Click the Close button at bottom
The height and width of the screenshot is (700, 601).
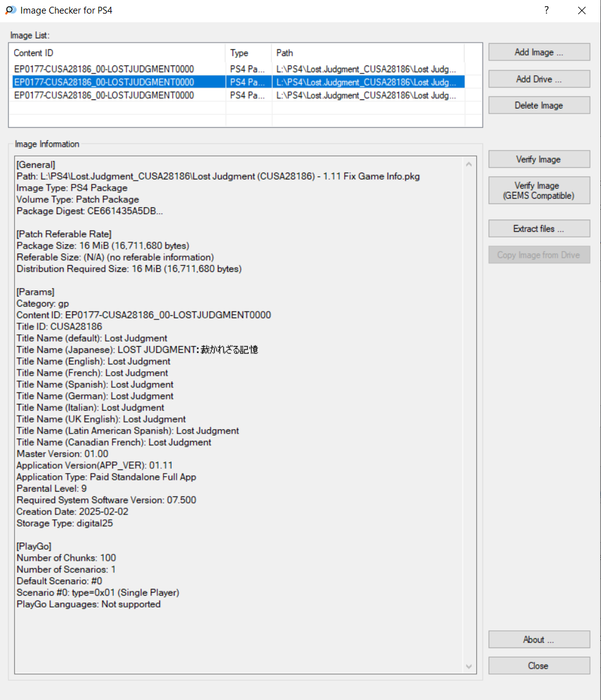click(x=539, y=665)
